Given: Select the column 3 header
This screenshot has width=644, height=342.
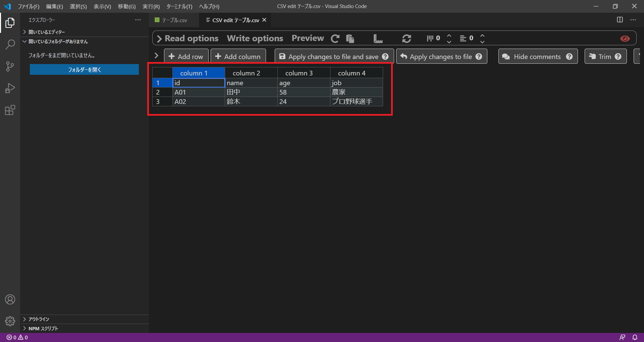Looking at the screenshot, I should [304, 73].
